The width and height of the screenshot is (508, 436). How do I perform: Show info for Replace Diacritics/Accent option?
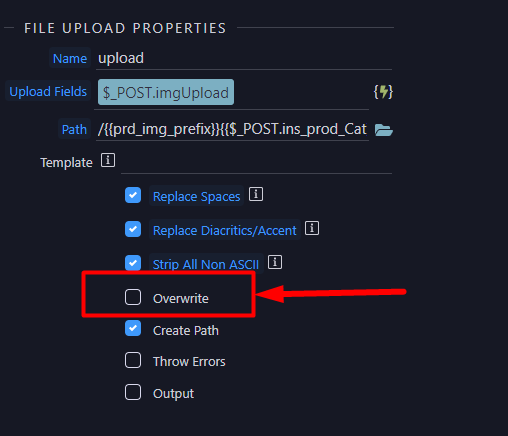[x=312, y=228]
